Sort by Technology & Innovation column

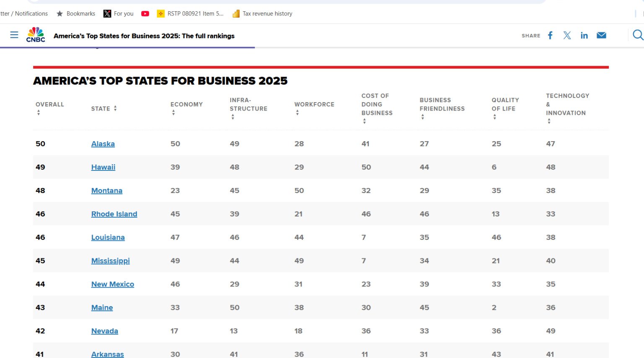coord(549,121)
